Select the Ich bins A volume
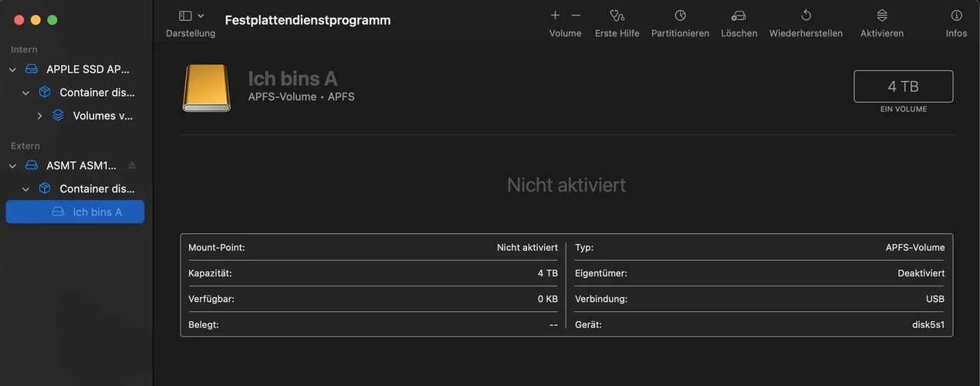Image resolution: width=980 pixels, height=386 pixels. pyautogui.click(x=96, y=212)
